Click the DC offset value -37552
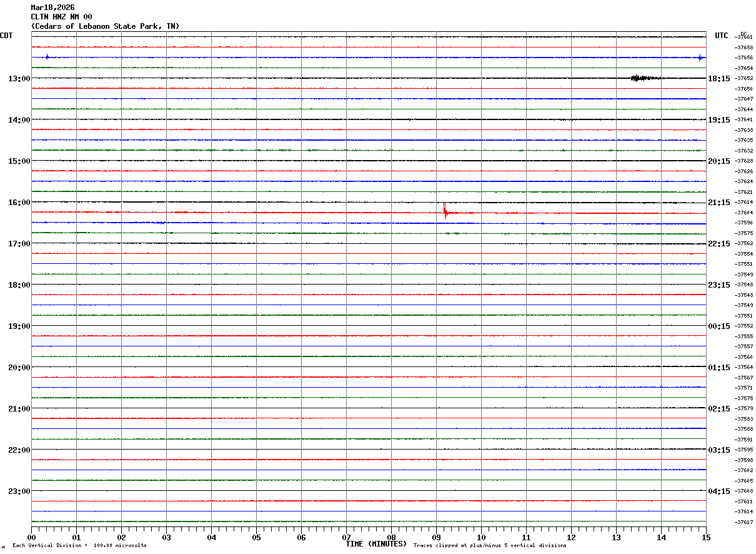756x554 pixels. click(x=744, y=326)
